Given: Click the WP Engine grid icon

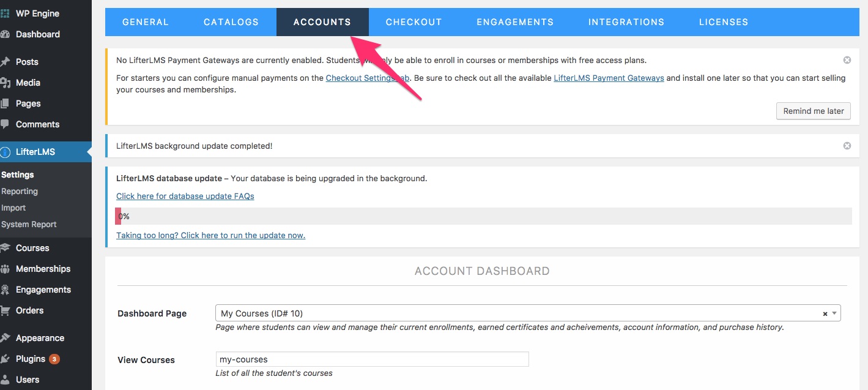Looking at the screenshot, I should coord(4,13).
